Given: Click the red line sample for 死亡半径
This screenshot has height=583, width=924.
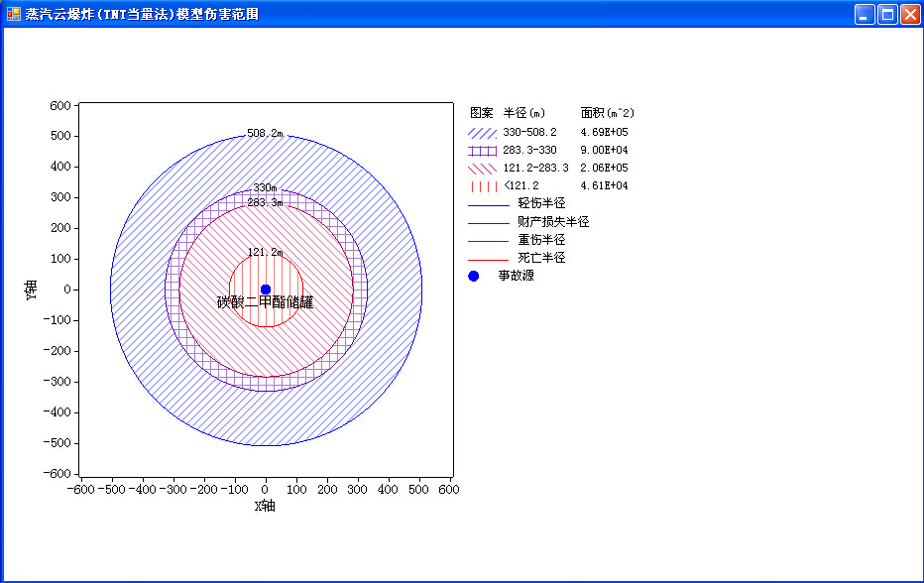Looking at the screenshot, I should coord(489,260).
